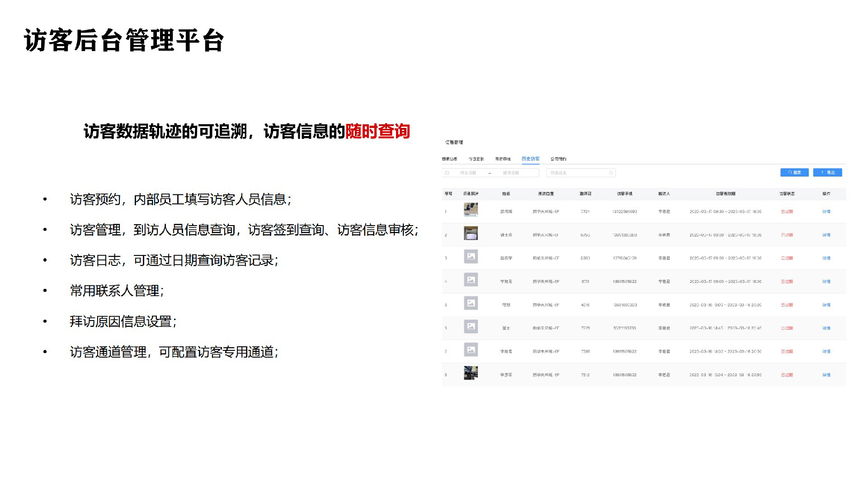Open the 详情 link for row 8
This screenshot has height=486, width=868.
pos(826,375)
